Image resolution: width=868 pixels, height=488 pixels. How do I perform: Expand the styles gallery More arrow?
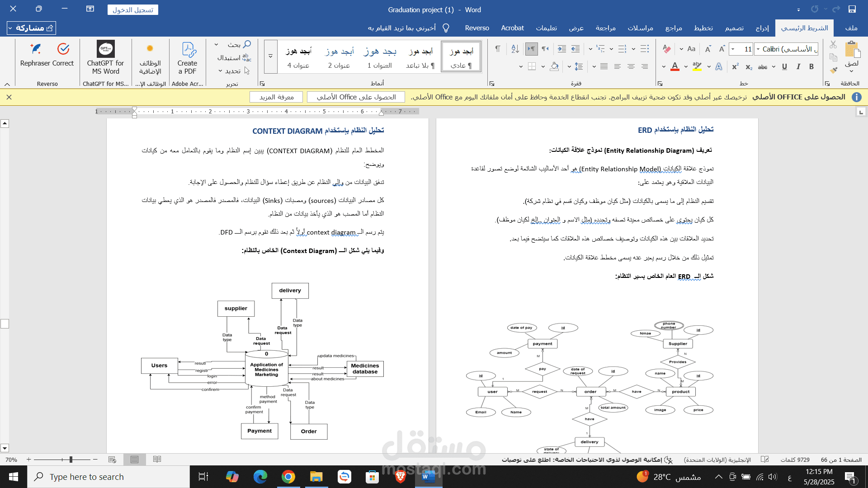(x=270, y=56)
